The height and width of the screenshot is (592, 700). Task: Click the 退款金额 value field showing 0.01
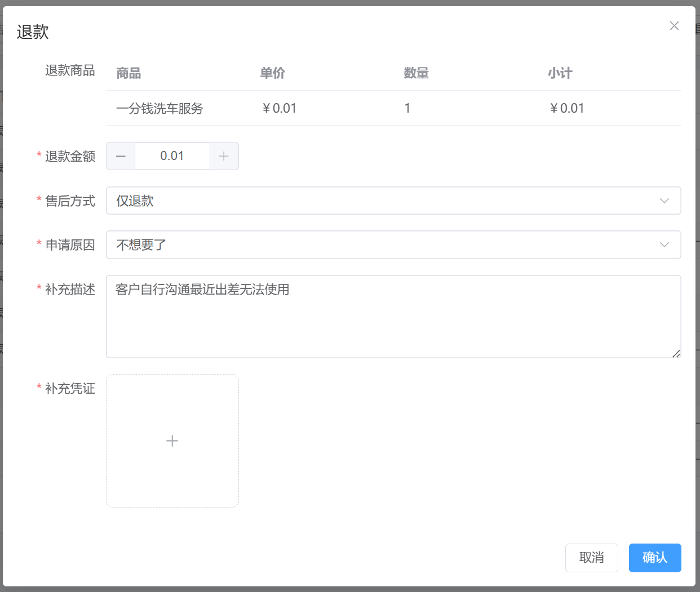[x=172, y=156]
